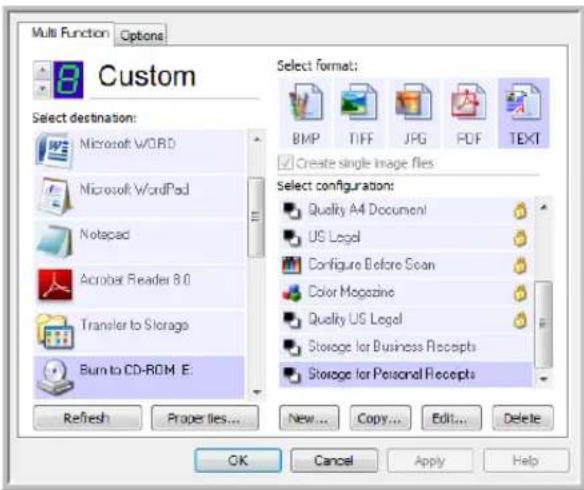Click the Cancel button

point(334,460)
